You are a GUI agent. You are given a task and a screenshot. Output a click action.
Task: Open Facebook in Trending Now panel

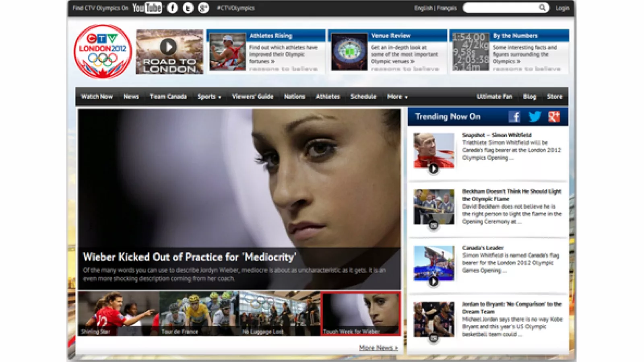pos(514,117)
